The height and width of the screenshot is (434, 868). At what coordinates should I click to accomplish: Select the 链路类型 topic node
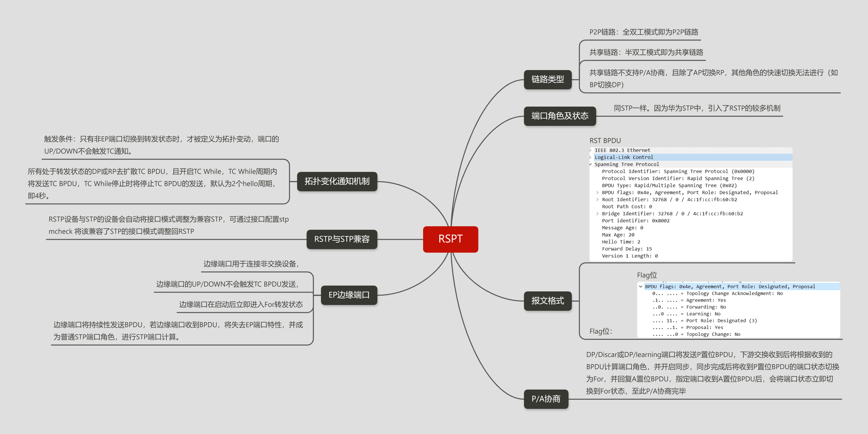547,79
